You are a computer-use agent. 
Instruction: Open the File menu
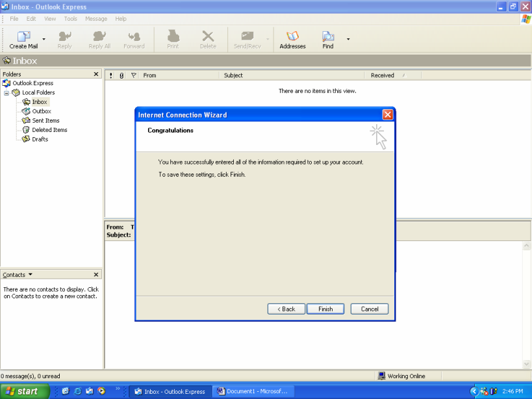14,19
